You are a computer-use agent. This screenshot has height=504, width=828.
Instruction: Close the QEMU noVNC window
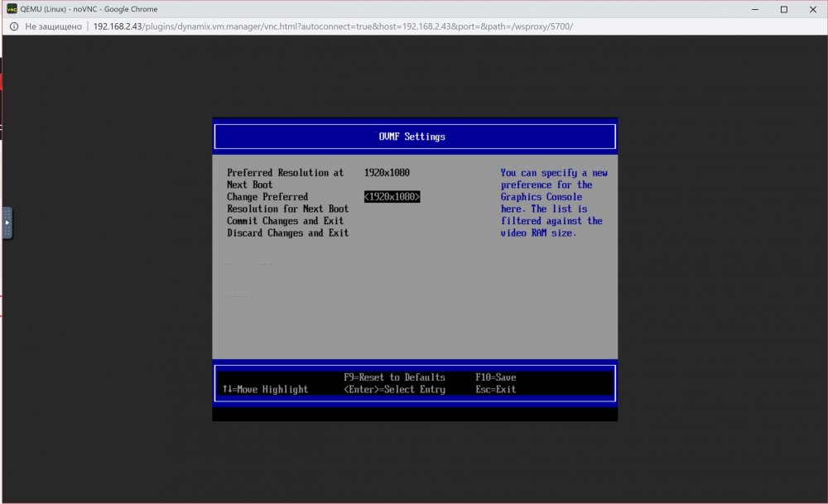pos(813,9)
